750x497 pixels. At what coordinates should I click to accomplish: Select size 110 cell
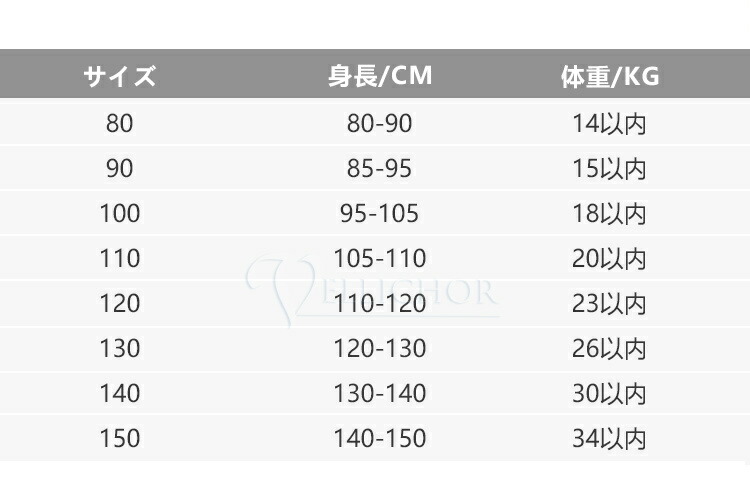tap(119, 259)
